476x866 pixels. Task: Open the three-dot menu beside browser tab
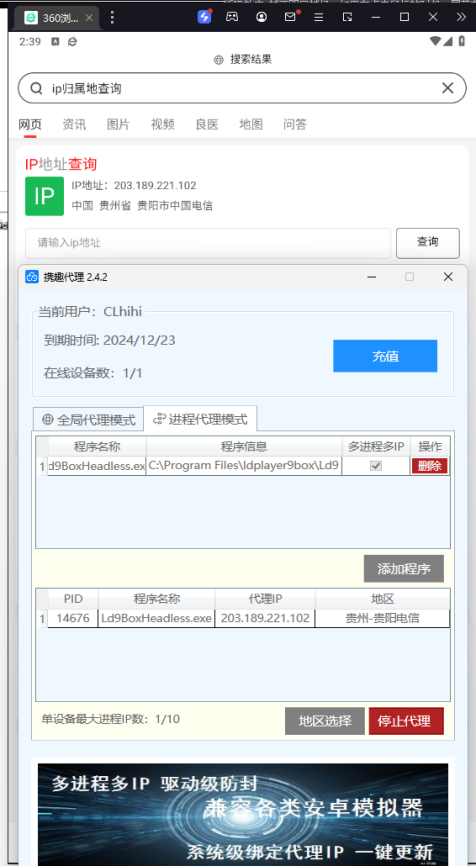[112, 18]
